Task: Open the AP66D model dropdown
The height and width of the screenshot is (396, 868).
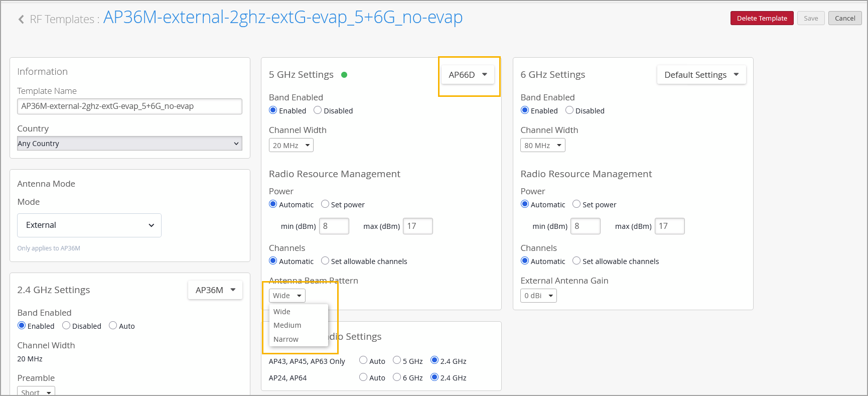Action: pos(468,75)
